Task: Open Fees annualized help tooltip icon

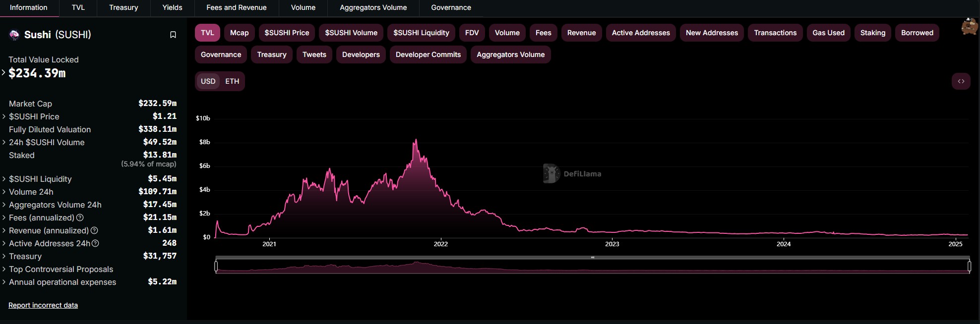Action: tap(80, 217)
